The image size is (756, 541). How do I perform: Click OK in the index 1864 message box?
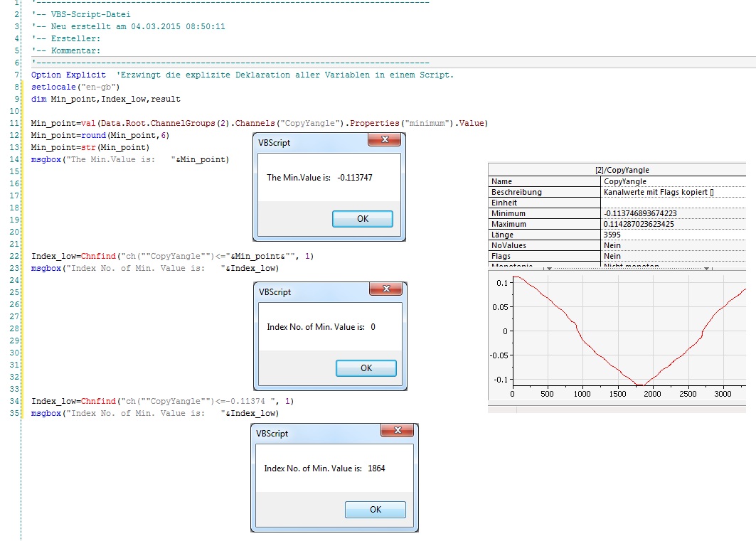coord(375,510)
